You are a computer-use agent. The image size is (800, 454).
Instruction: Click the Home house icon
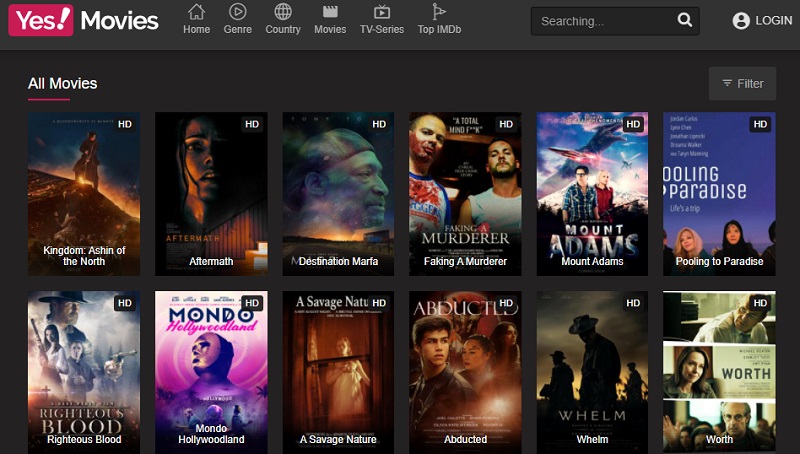point(196,11)
